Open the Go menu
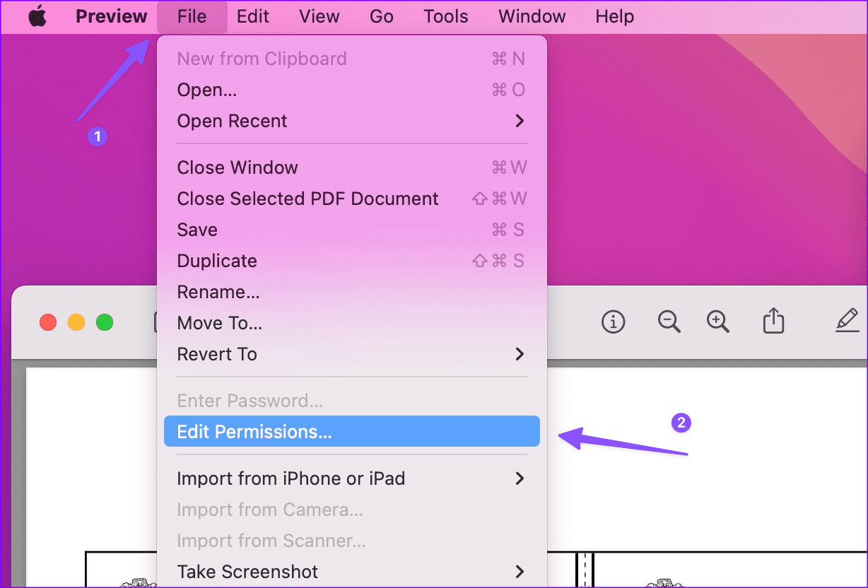The height and width of the screenshot is (588, 868). coord(382,17)
